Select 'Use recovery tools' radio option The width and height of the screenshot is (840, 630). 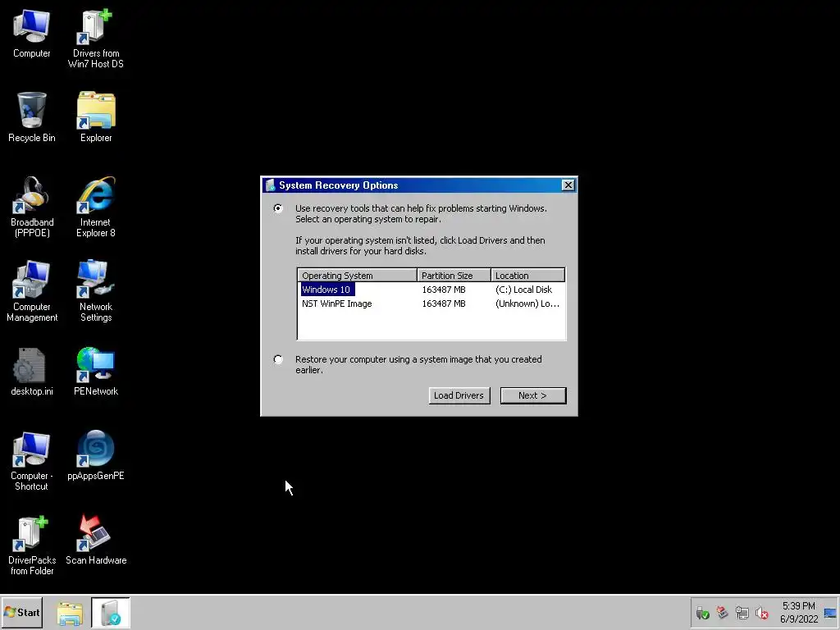278,208
